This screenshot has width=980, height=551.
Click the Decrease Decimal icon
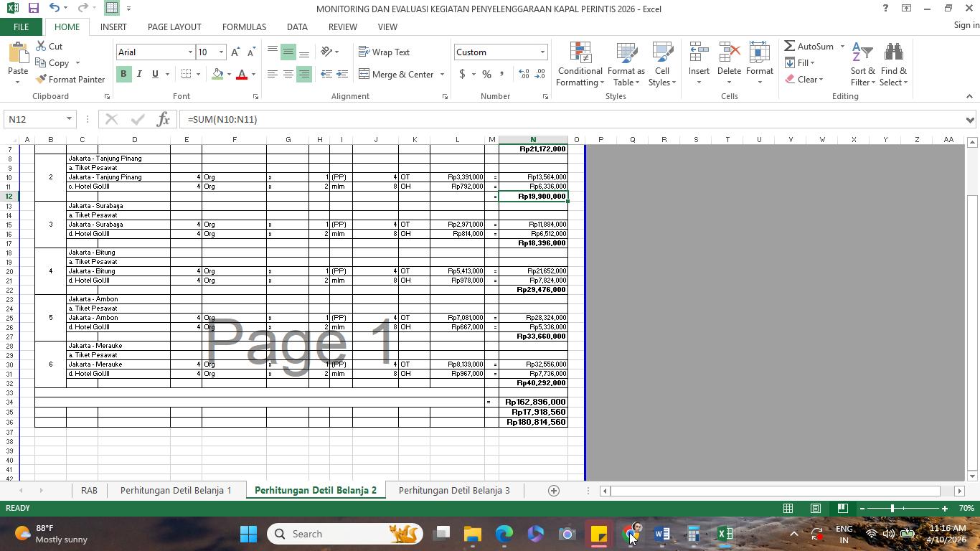coord(540,74)
